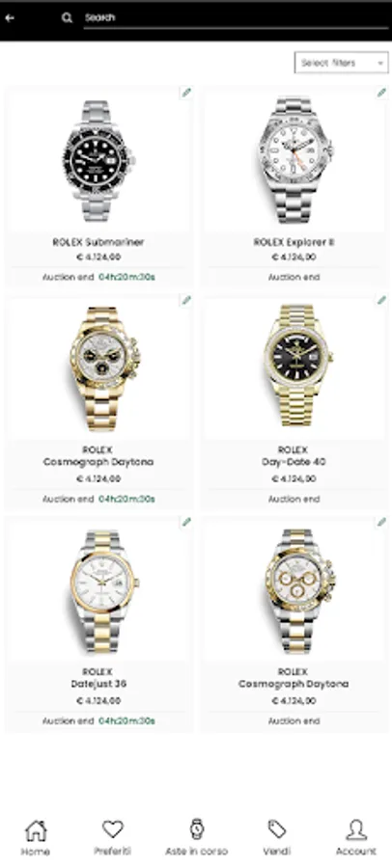Click the pencil icon on Day-Date 40
Viewport: 392px width, 868px height.
coord(381,300)
